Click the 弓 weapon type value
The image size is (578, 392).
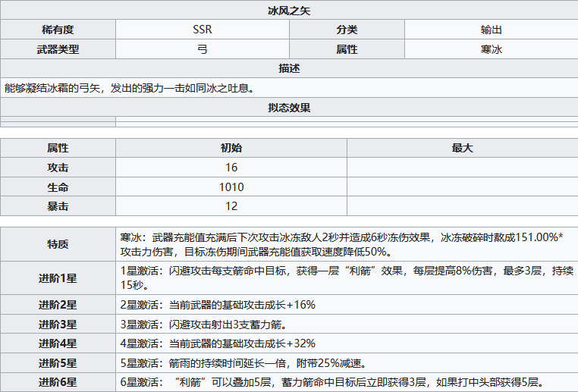point(203,49)
